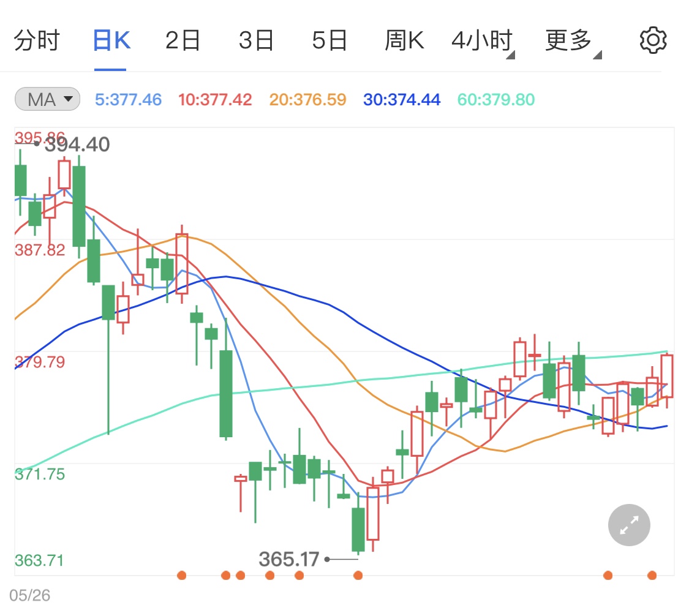The height and width of the screenshot is (616, 689).
Task: Select the 2日 chart period
Action: pos(181,39)
